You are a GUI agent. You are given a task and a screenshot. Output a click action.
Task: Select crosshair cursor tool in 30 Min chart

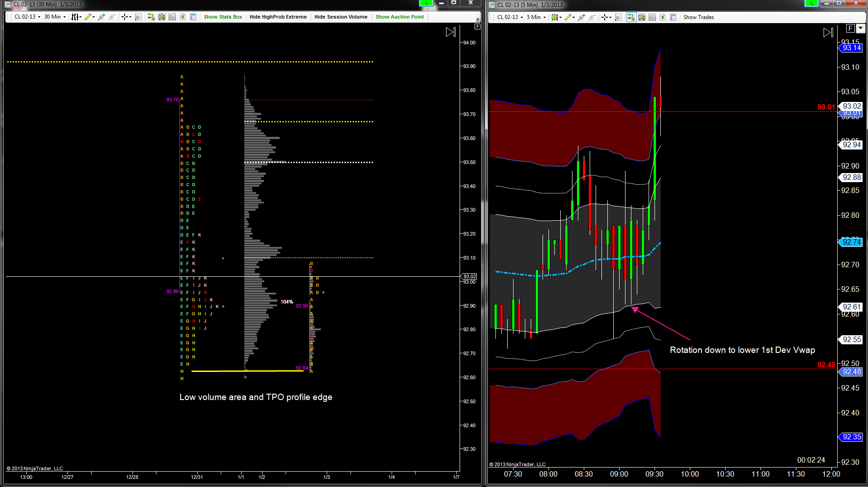(x=124, y=17)
